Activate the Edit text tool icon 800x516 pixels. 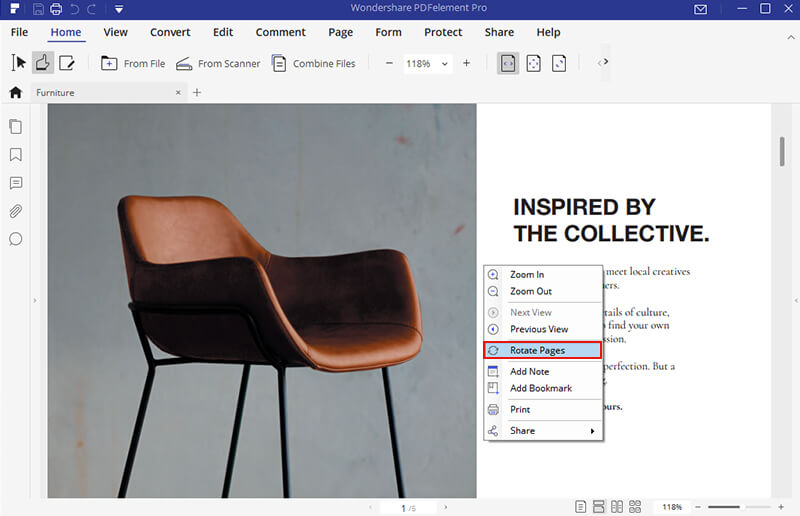(67, 63)
